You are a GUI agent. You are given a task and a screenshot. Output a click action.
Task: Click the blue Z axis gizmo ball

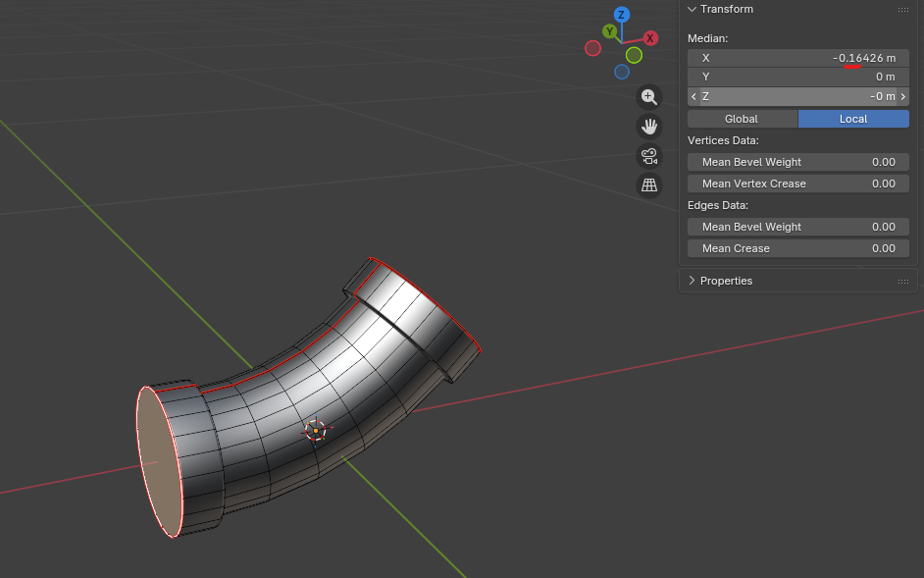(621, 15)
